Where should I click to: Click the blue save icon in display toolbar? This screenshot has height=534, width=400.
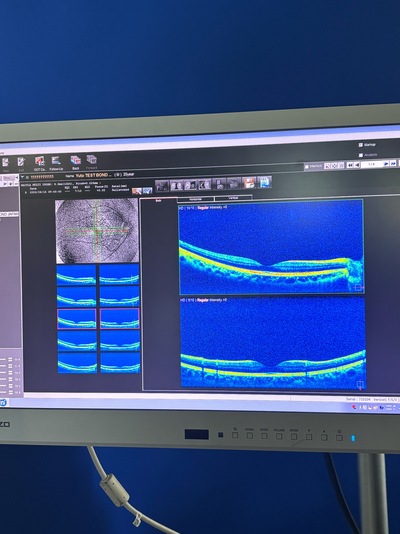pos(265,182)
